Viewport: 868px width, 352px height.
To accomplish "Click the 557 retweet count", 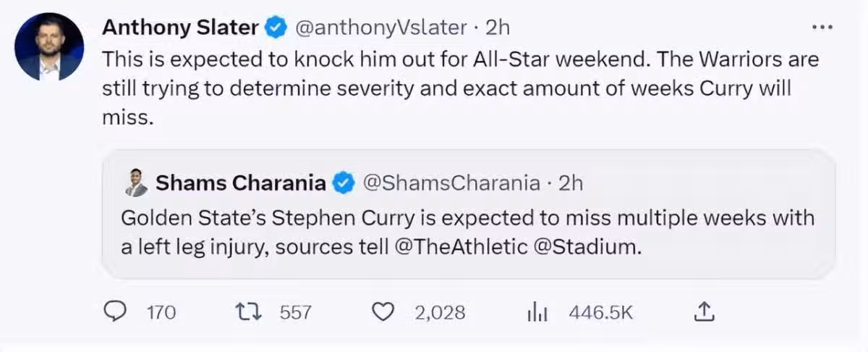I will [295, 312].
